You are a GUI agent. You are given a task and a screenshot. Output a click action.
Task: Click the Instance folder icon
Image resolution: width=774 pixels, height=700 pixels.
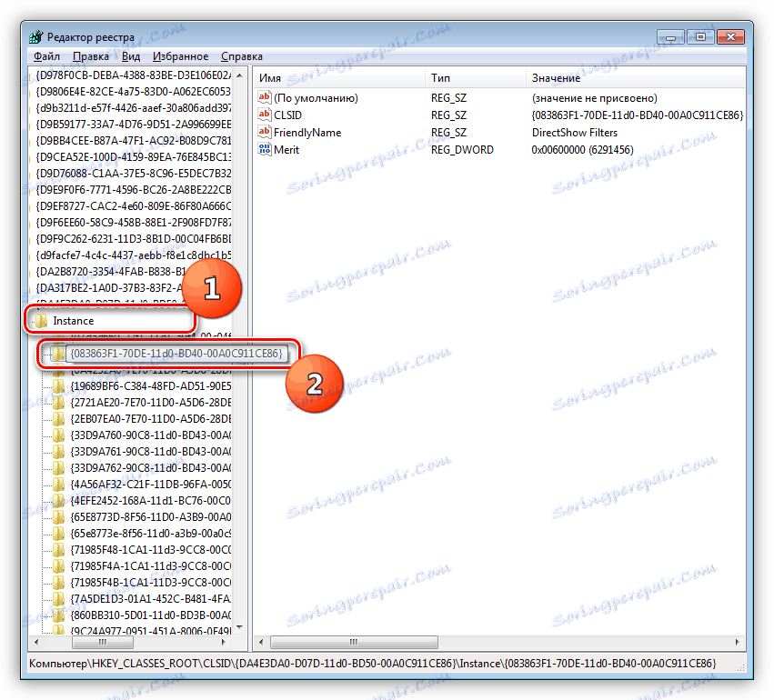pos(42,321)
